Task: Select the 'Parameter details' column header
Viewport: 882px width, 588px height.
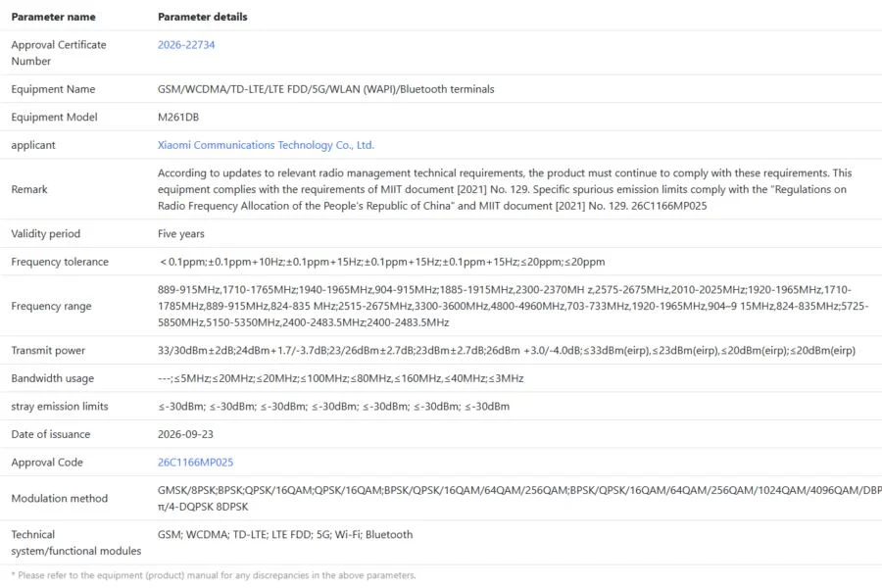Action: (203, 17)
